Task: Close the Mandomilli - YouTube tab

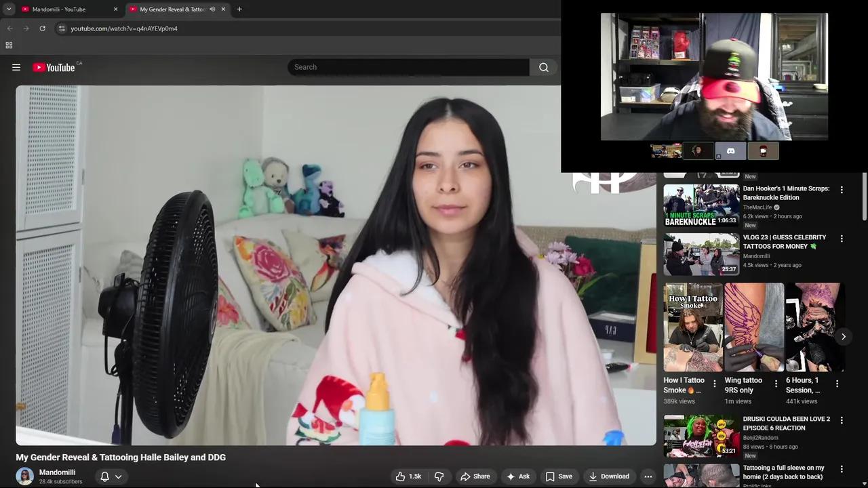Action: [x=115, y=9]
